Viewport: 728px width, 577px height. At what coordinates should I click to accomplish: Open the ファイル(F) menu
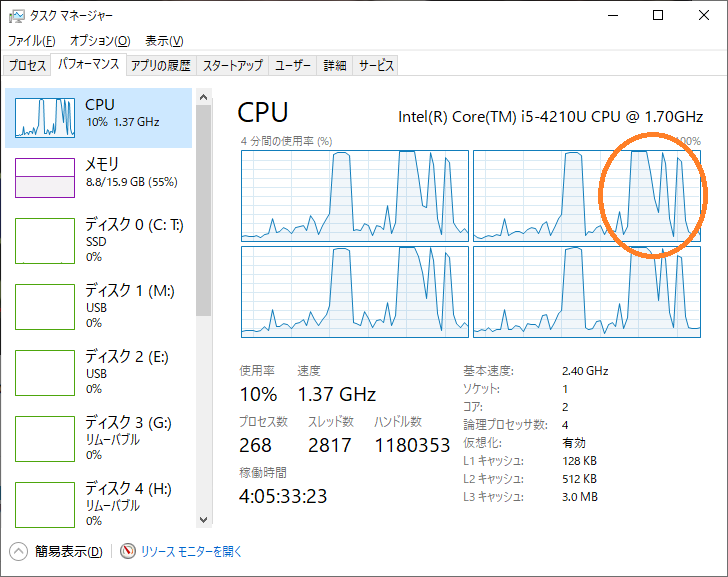pos(32,41)
